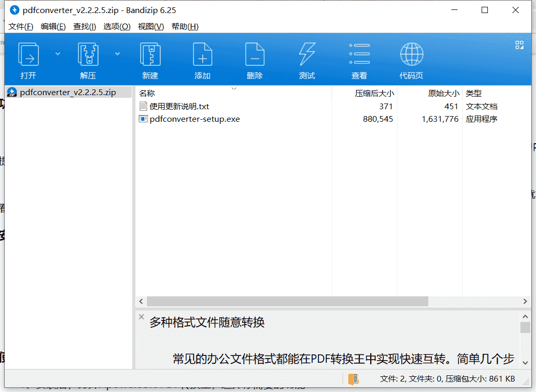Image resolution: width=536 pixels, height=392 pixels.
Task: Click the view-mode grid icon in the toolbar's corner
Action: tap(519, 45)
